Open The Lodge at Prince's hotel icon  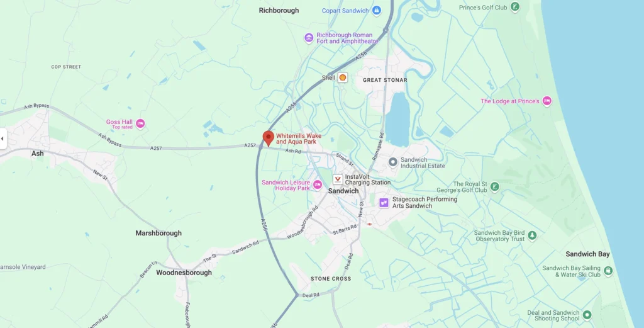point(547,101)
